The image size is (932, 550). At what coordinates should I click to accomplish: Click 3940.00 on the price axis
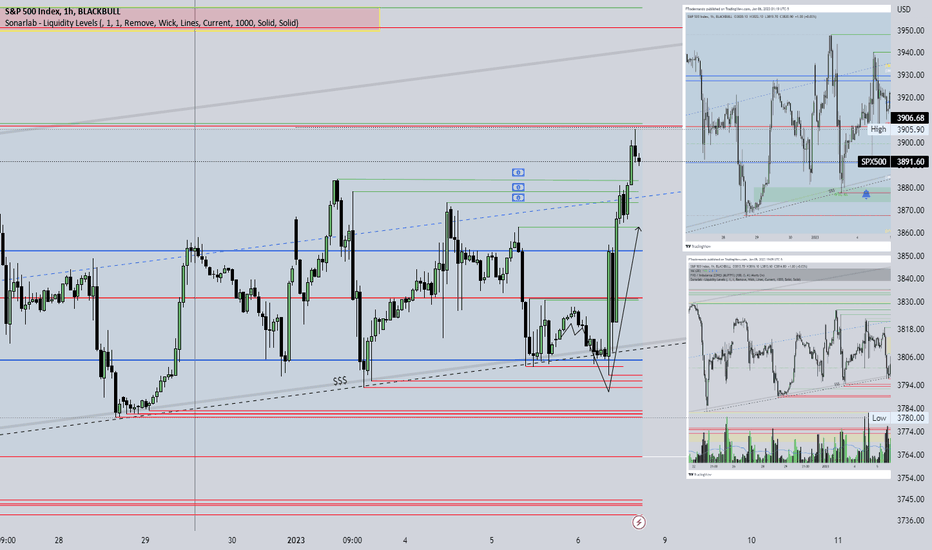click(910, 52)
